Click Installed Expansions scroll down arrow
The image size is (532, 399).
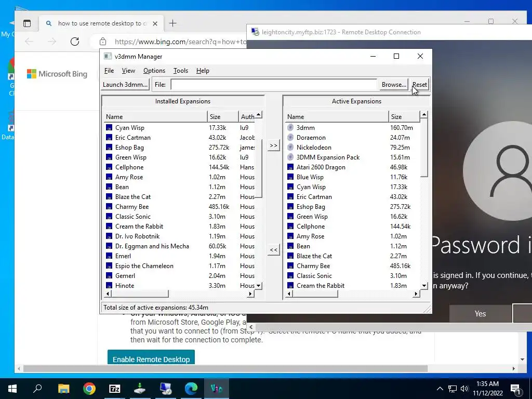click(259, 286)
